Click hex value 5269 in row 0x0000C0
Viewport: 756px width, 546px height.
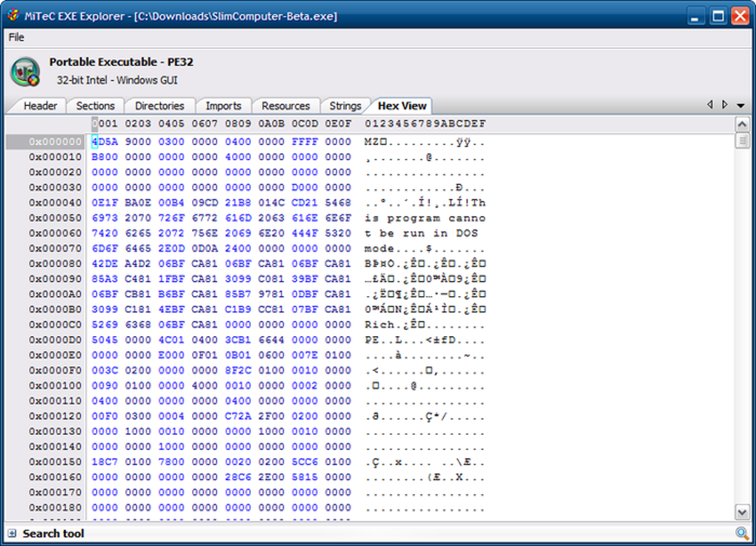click(105, 324)
